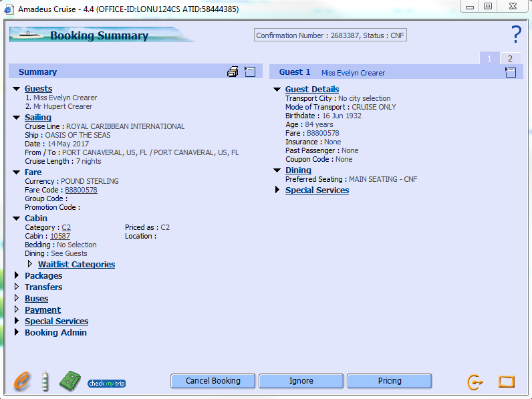Image resolution: width=532 pixels, height=399 pixels.
Task: Expand the Waitlist Categories arrow
Action: pos(30,264)
